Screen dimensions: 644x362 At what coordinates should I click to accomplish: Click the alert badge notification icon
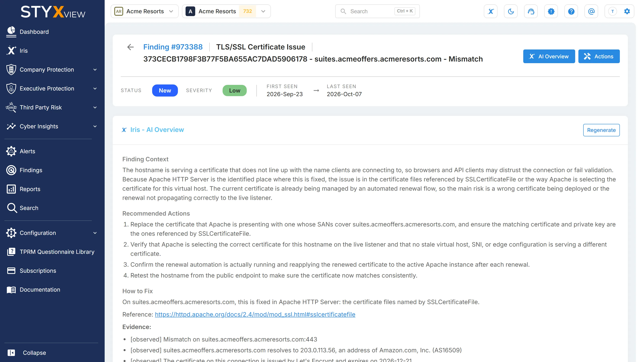(x=551, y=11)
